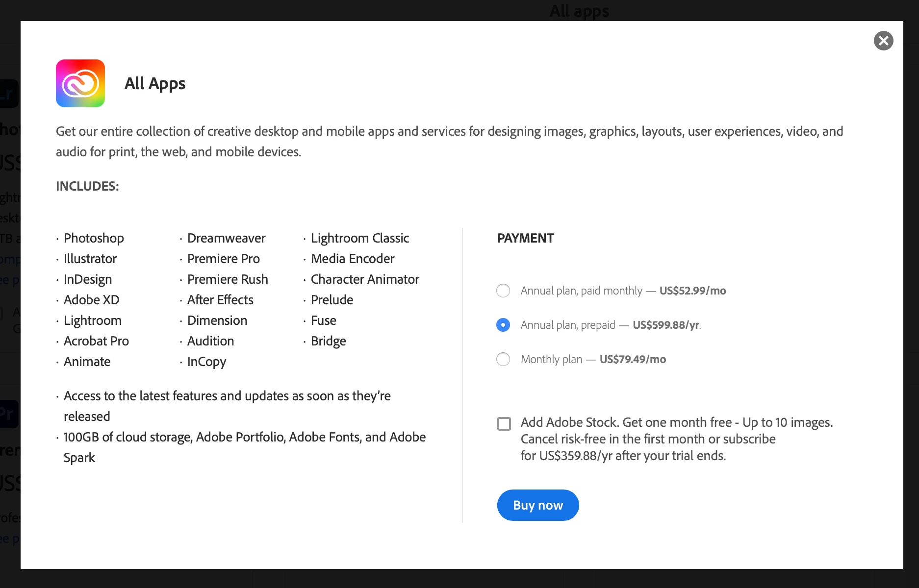
Task: Click Character Animator list entry
Action: 365,279
